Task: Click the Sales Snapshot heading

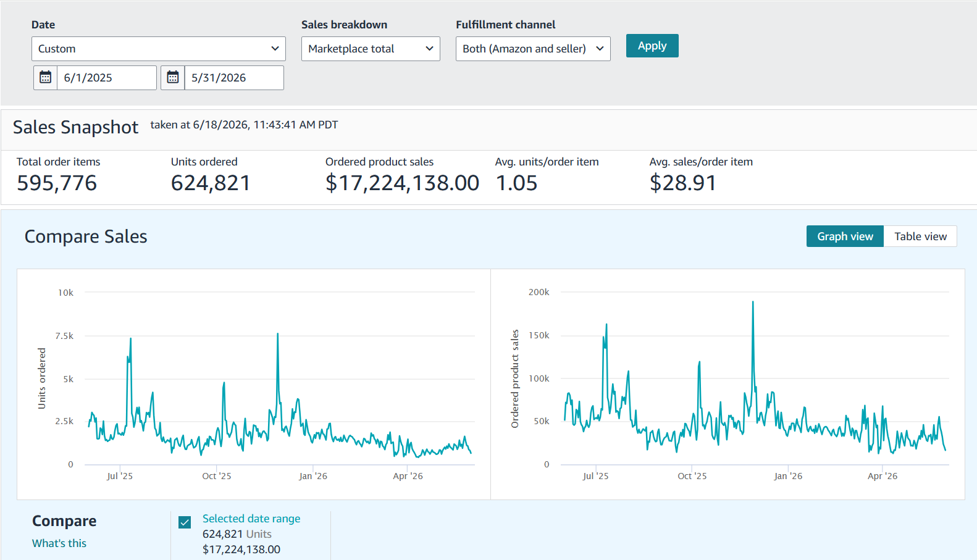Action: 75,127
